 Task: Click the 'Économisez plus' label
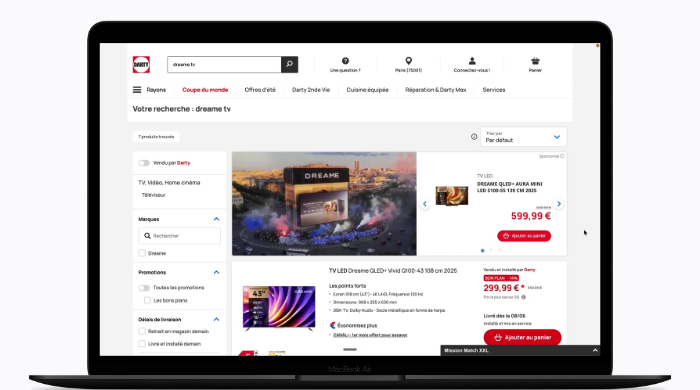point(357,326)
